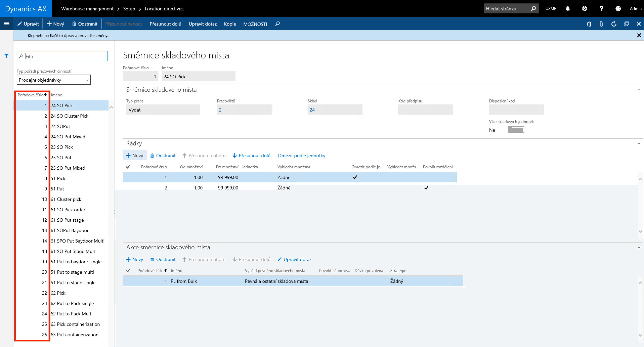Refresh the page via refresh icon

[x=614, y=24]
